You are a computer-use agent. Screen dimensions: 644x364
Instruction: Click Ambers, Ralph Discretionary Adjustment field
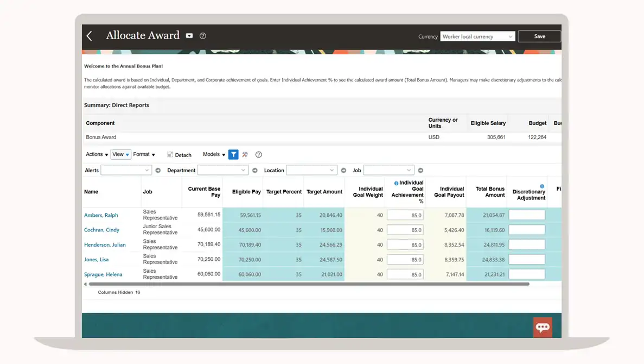(527, 215)
